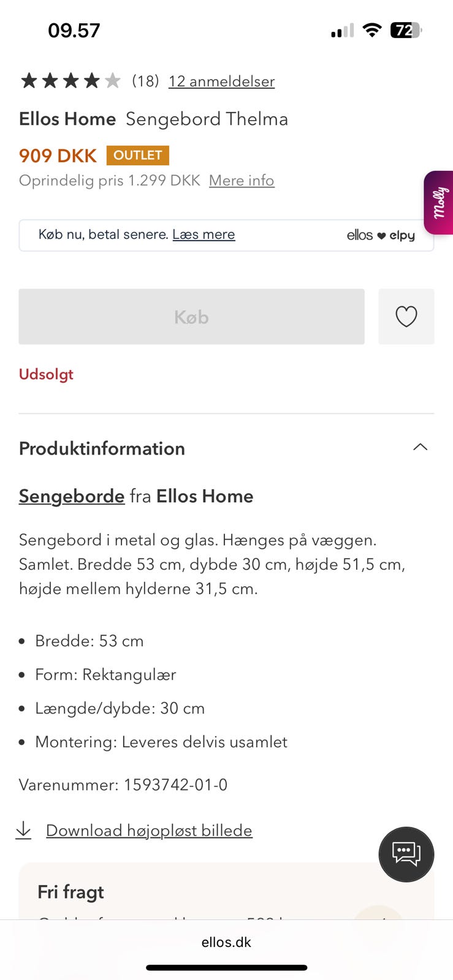
Task: Tap the Ellos Home brand name
Action: tap(67, 119)
